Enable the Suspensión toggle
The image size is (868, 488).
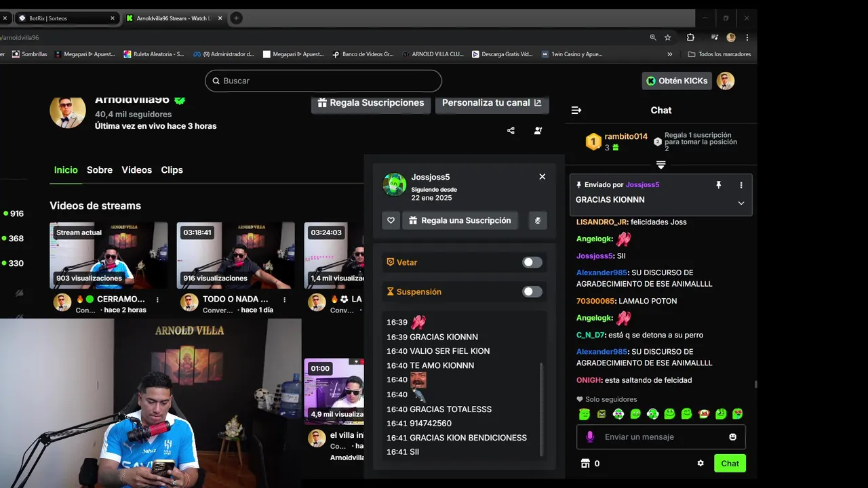[x=532, y=291]
